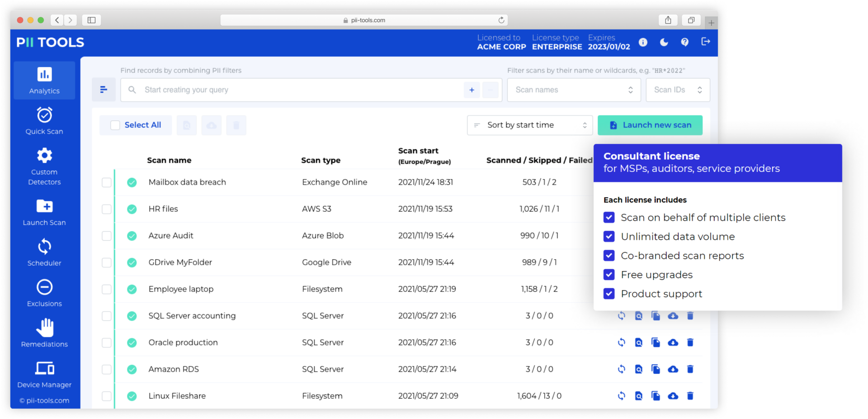Check the Select All checkbox
Viewport: 868px width, 419px height.
115,125
